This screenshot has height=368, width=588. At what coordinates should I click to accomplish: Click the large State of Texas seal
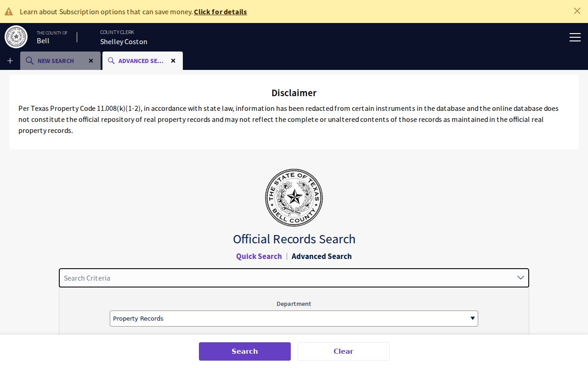[x=294, y=198]
